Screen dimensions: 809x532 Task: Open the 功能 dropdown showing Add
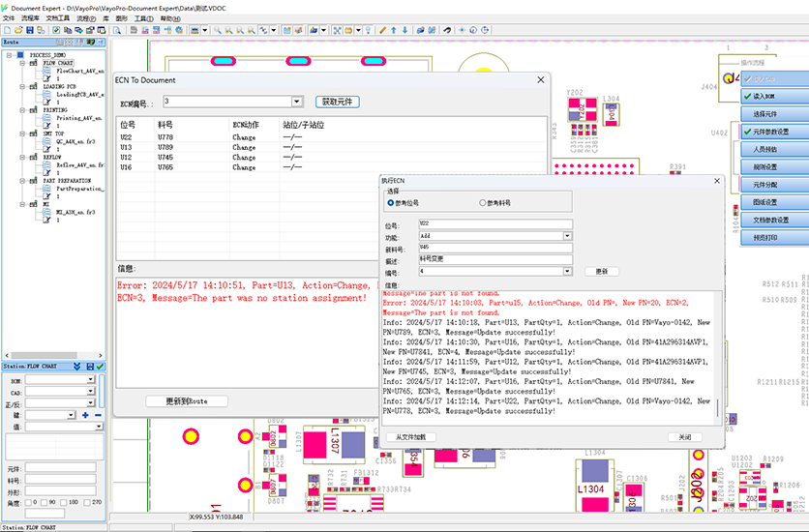[x=567, y=236]
